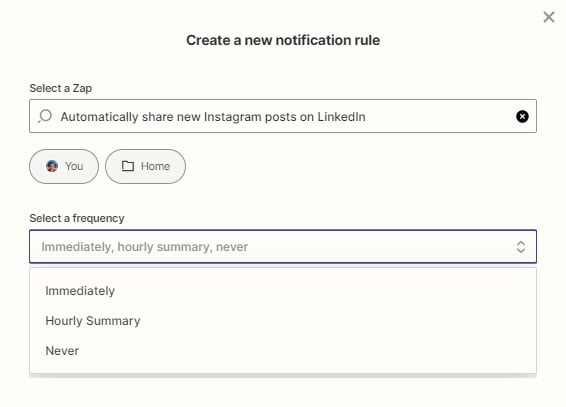
Task: Click the placeholder word never in frequency box
Action: tap(232, 247)
